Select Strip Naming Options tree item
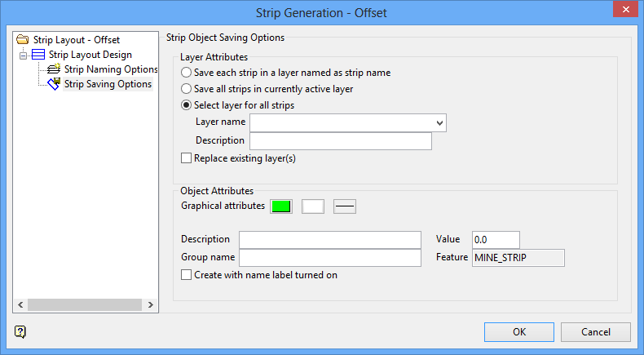The width and height of the screenshot is (644, 355). point(111,70)
